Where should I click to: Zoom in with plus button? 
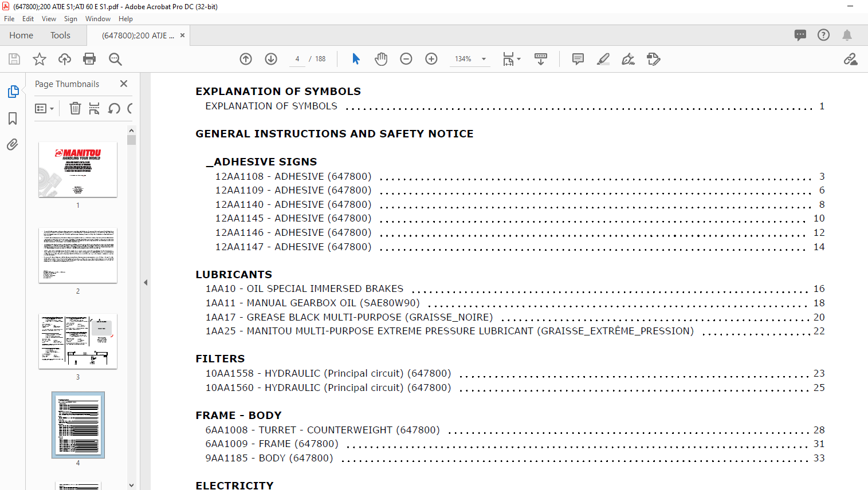(x=431, y=59)
